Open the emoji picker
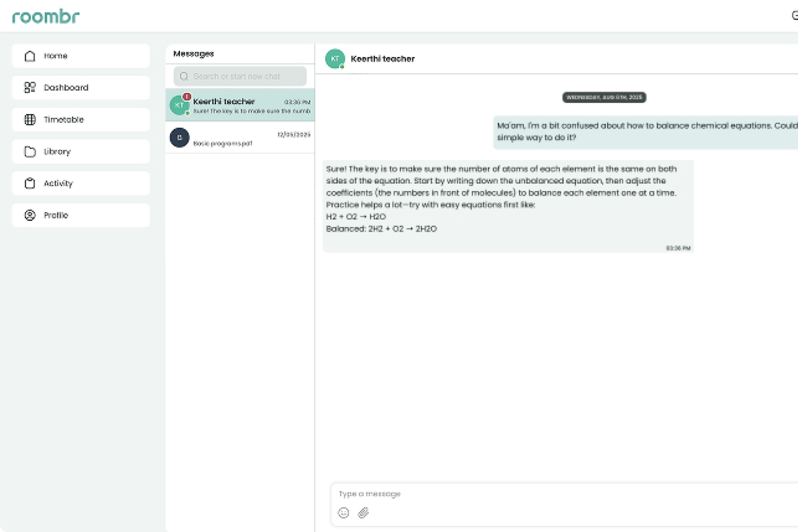This screenshot has height=532, width=798. (344, 513)
